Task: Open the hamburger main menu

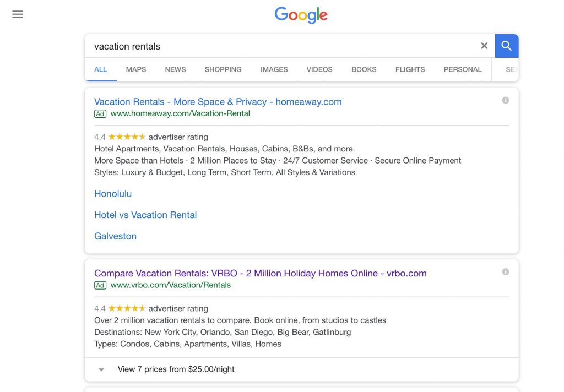Action: tap(18, 14)
